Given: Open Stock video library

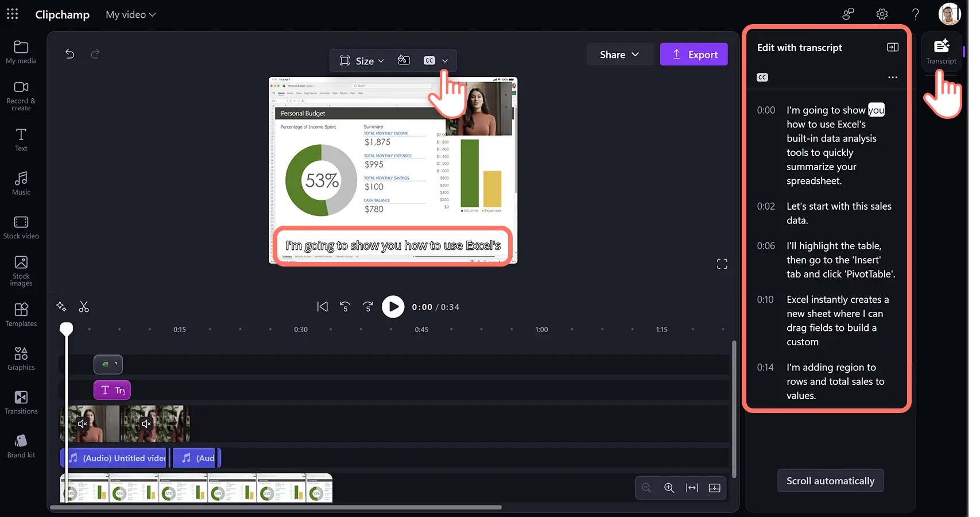Looking at the screenshot, I should tap(21, 227).
